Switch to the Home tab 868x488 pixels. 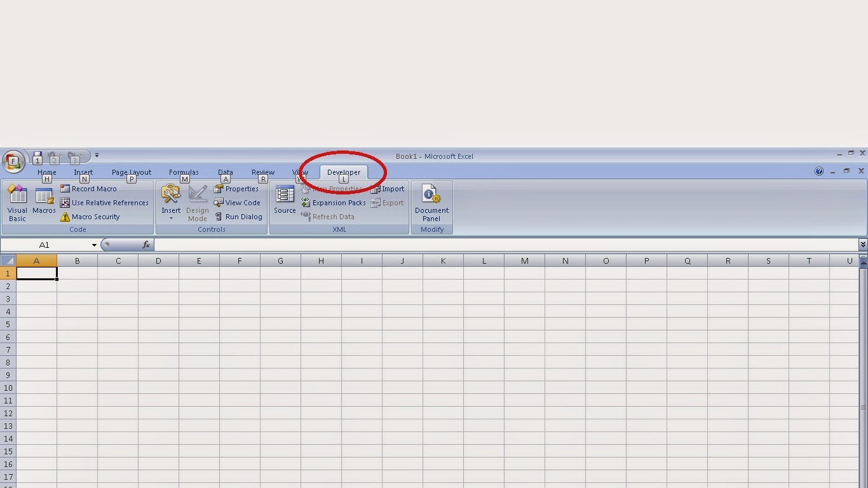[46, 172]
